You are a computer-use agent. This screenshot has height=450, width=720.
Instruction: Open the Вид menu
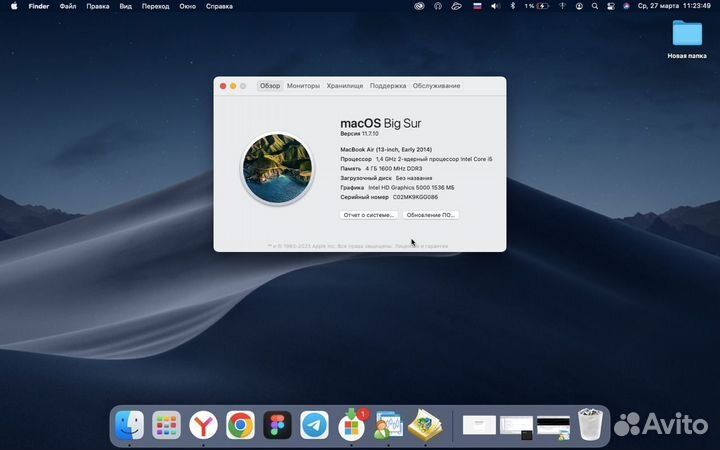pos(125,6)
